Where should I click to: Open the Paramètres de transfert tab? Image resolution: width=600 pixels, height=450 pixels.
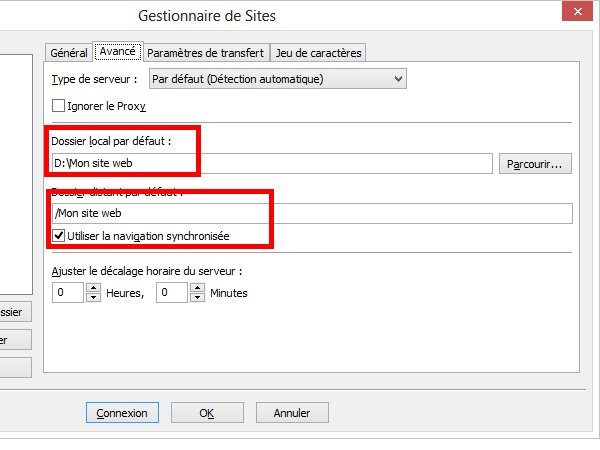tap(205, 53)
